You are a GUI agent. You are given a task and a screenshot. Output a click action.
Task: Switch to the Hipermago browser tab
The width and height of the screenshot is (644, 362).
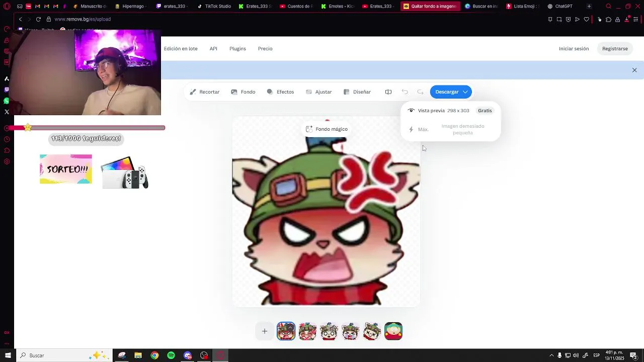click(131, 7)
